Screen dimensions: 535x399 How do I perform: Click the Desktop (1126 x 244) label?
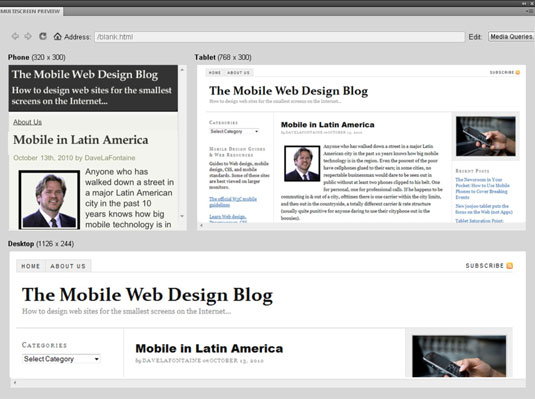click(x=41, y=244)
